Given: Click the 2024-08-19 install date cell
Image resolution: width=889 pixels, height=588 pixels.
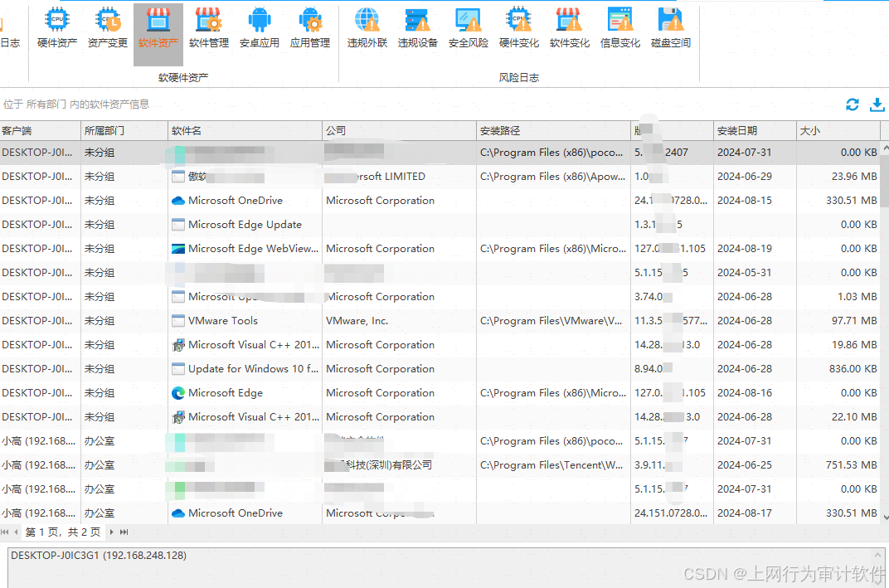Looking at the screenshot, I should 745,248.
